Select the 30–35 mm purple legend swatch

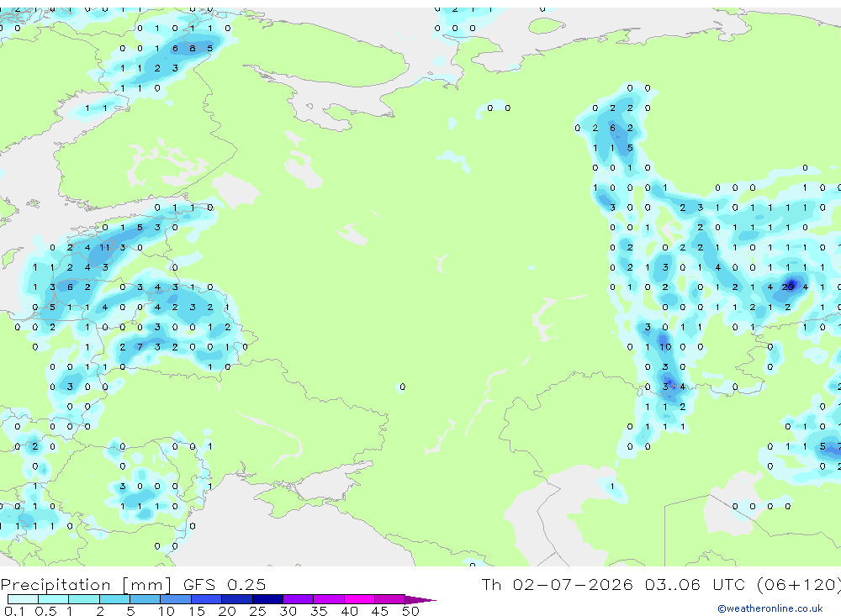tap(299, 599)
